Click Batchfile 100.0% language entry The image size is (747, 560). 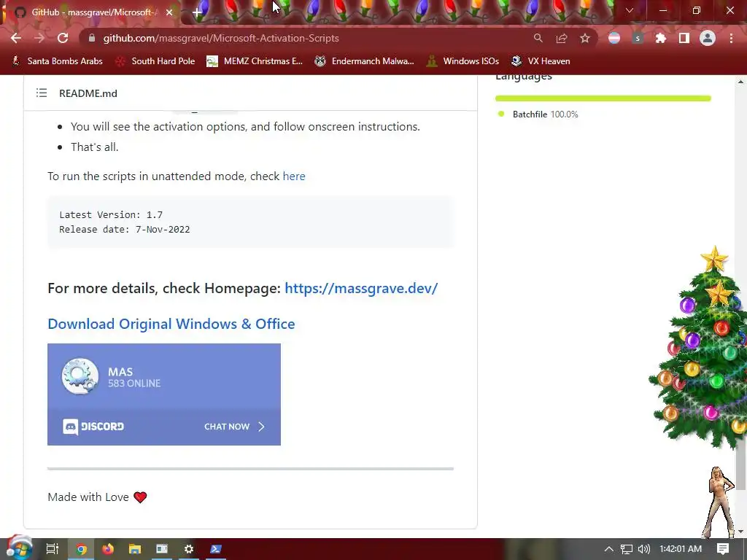[538, 114]
